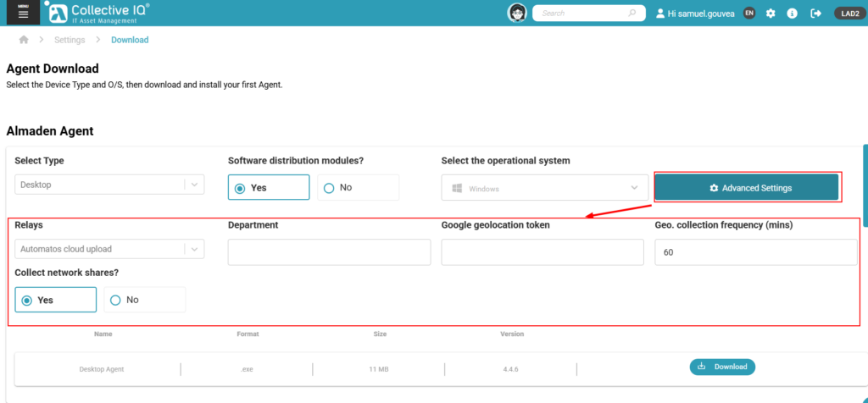
Task: Click the Department input field
Action: tap(330, 252)
